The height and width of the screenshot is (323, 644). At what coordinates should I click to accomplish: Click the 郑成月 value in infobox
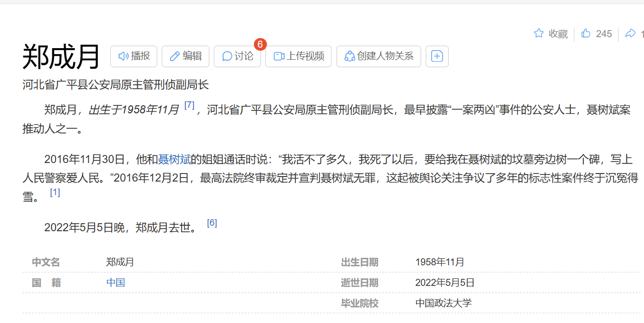pos(120,262)
